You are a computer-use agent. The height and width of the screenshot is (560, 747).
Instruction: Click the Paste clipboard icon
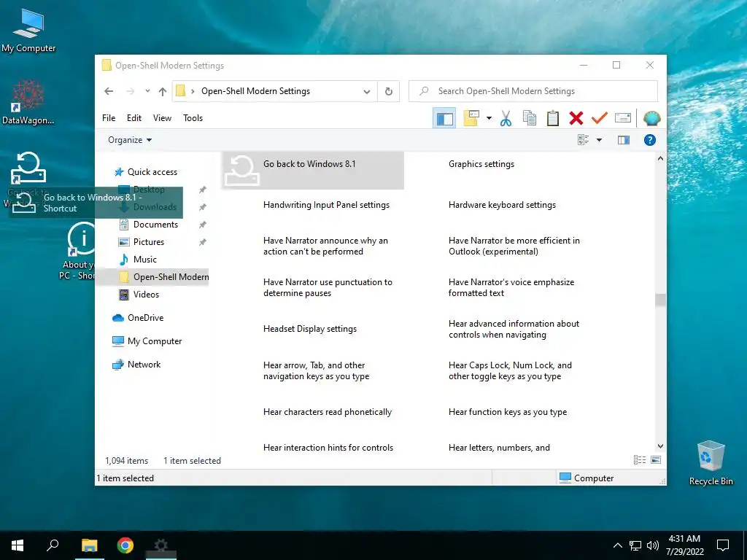pyautogui.click(x=553, y=118)
